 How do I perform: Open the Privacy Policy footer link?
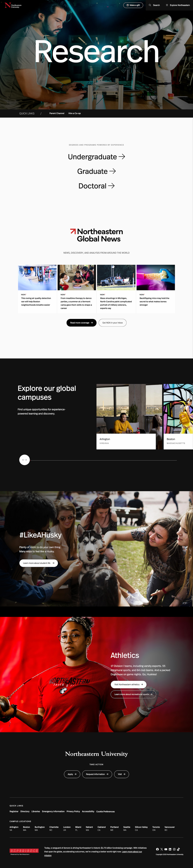(73, 811)
